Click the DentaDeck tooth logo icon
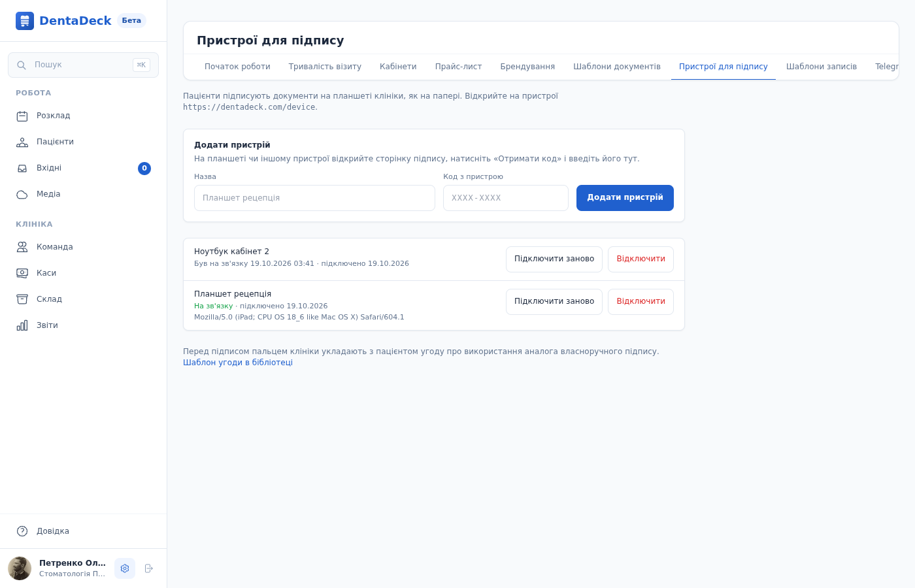This screenshot has height=588, width=915. click(25, 21)
